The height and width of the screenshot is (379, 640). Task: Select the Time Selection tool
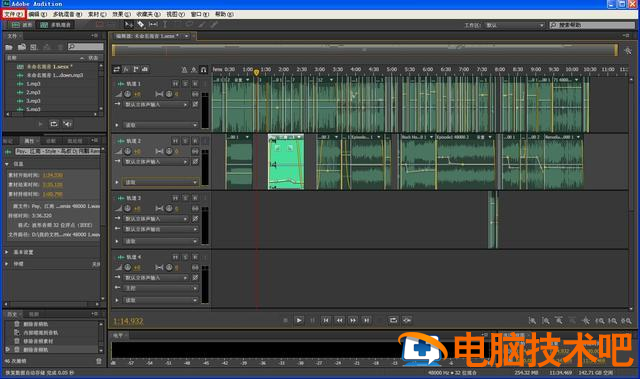click(x=165, y=25)
